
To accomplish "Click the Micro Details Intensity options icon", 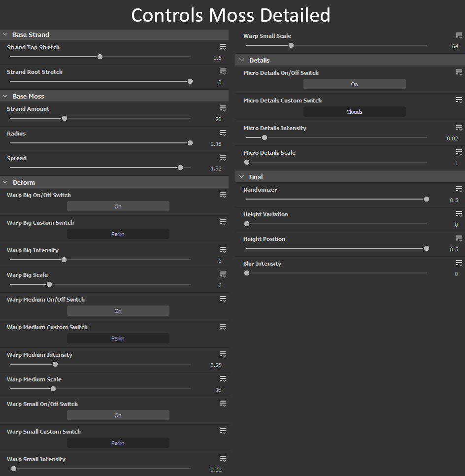I will [x=459, y=128].
